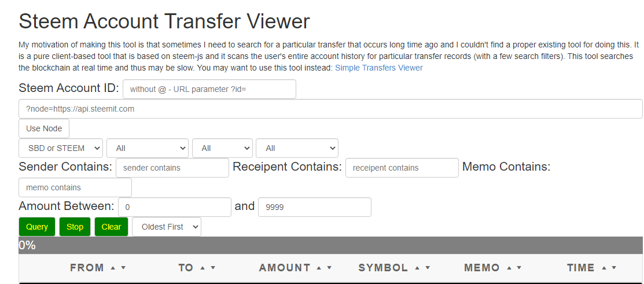
Task: Sort by the TIME column header
Action: (581, 268)
